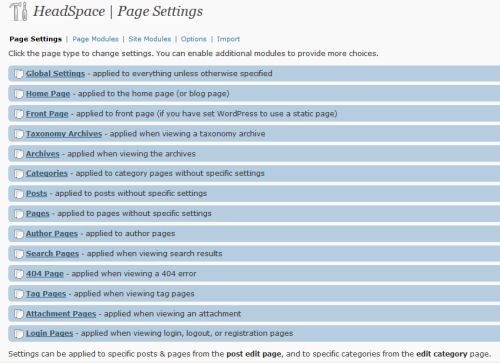Open the Pages settings link
Viewport: 500px width, 363px height.
click(38, 213)
